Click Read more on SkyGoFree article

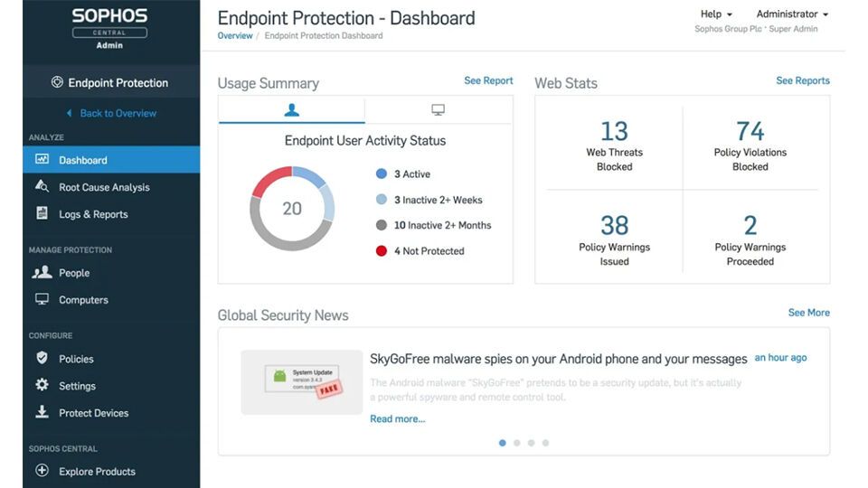point(398,418)
